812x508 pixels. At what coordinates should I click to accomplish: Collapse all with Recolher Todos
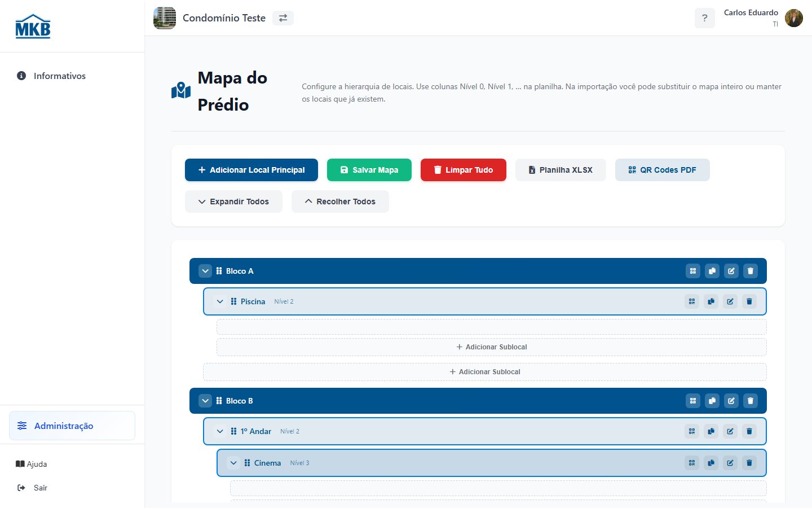pyautogui.click(x=340, y=202)
